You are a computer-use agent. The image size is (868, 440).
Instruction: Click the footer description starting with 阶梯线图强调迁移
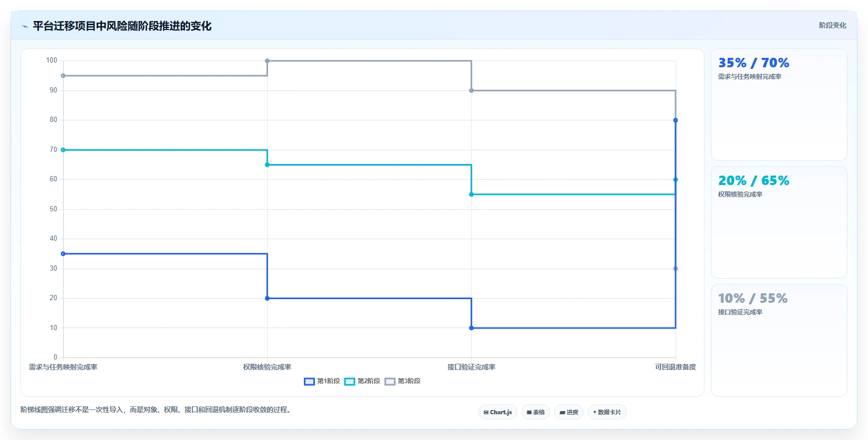click(x=156, y=410)
